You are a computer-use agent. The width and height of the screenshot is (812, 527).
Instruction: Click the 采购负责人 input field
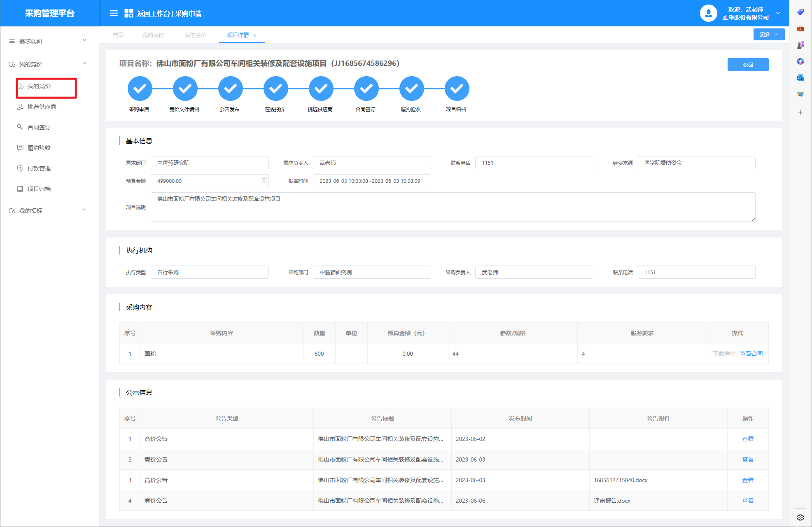[x=534, y=272]
